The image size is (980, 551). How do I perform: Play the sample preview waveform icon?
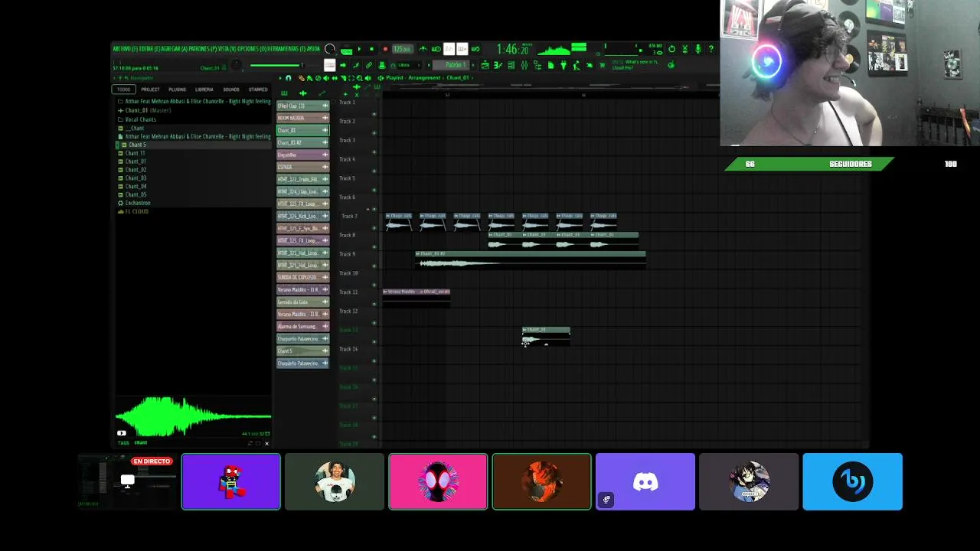coord(121,433)
